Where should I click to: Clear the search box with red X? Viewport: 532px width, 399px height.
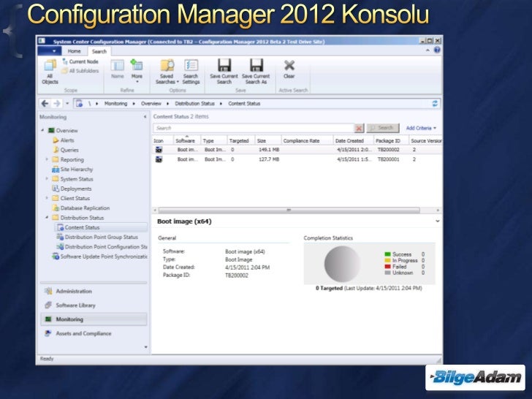tap(359, 128)
